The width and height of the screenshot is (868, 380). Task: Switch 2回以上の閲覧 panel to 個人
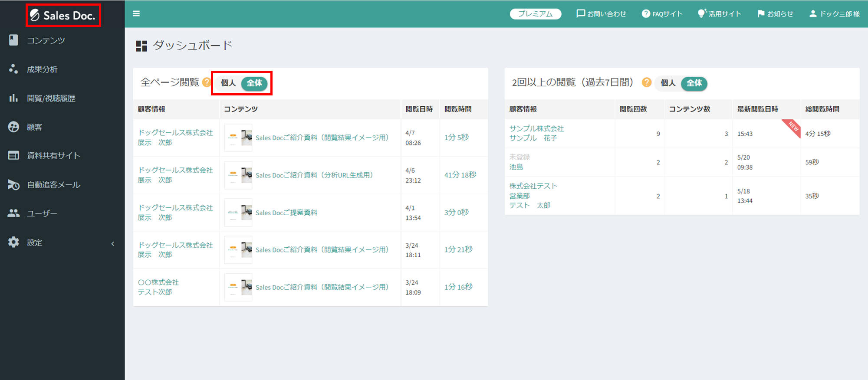[668, 83]
